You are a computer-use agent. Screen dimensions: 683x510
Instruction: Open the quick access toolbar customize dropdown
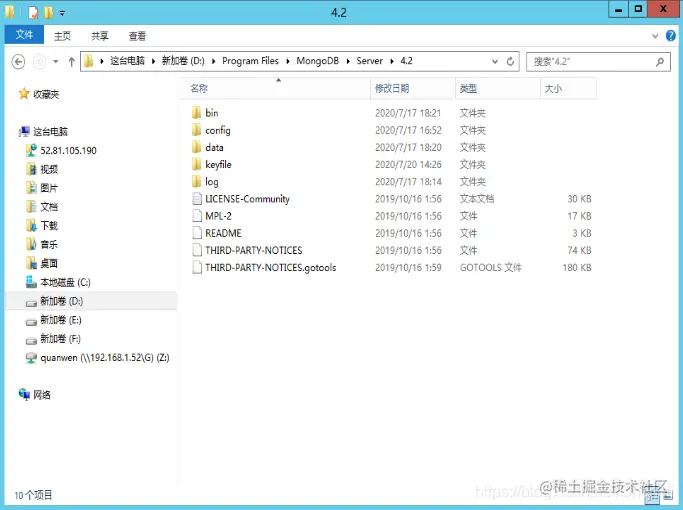coord(62,14)
